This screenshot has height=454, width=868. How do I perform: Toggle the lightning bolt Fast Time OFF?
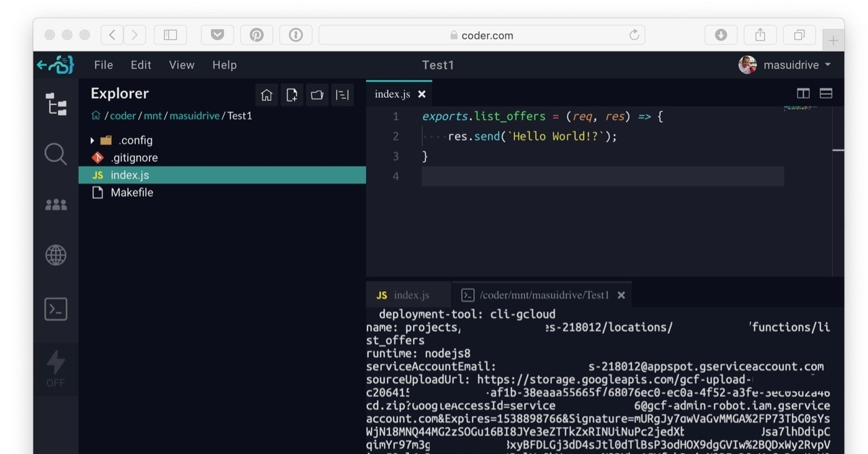click(56, 369)
